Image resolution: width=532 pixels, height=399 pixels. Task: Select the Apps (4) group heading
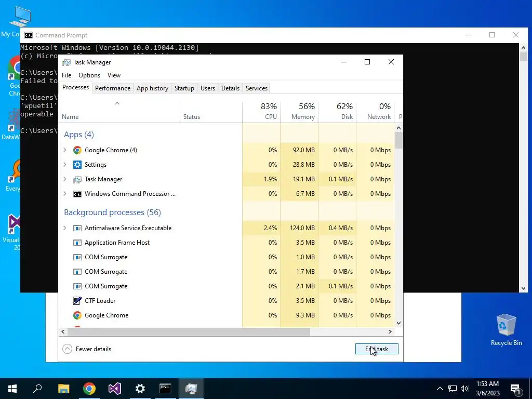tap(79, 135)
